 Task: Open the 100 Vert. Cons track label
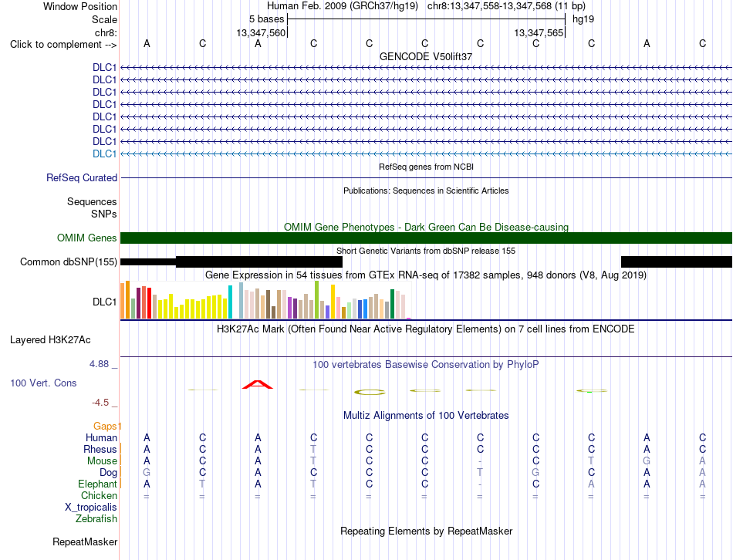(x=43, y=383)
